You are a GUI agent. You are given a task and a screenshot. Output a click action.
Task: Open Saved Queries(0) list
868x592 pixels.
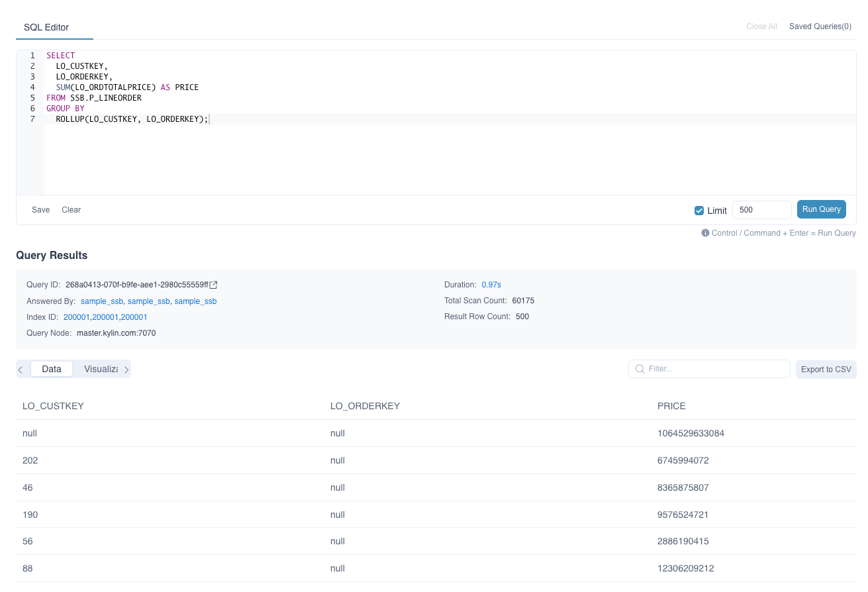pos(820,26)
